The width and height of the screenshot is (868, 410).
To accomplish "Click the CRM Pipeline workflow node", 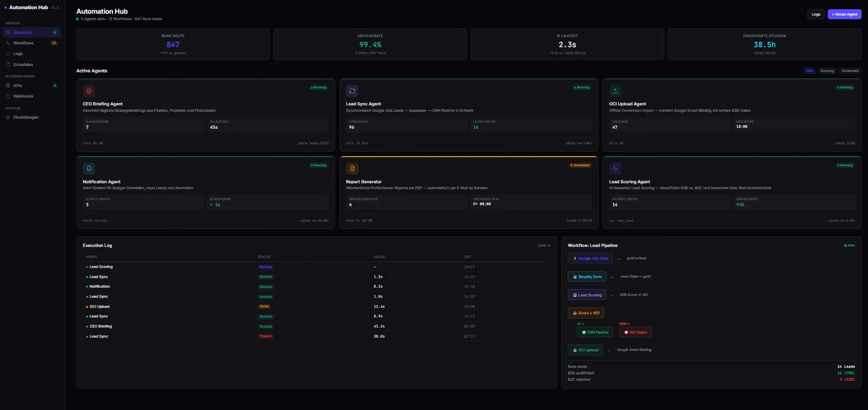I will [595, 332].
